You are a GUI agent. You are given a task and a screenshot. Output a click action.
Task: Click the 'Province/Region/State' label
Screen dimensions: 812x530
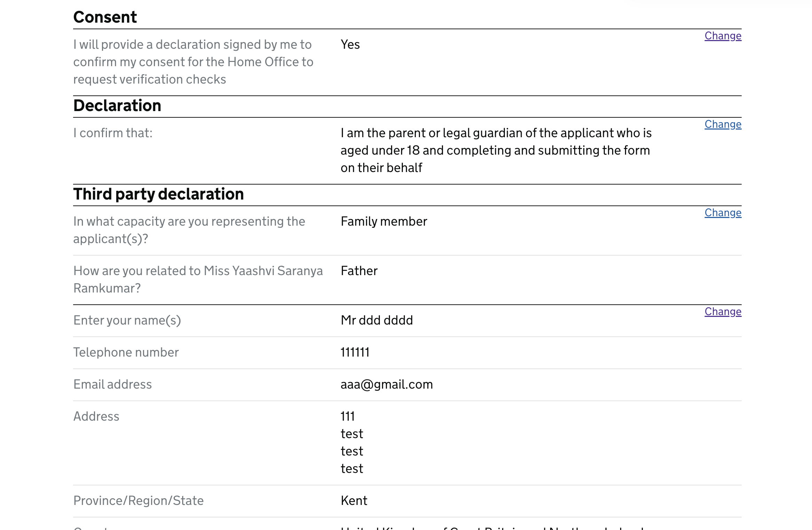(138, 501)
